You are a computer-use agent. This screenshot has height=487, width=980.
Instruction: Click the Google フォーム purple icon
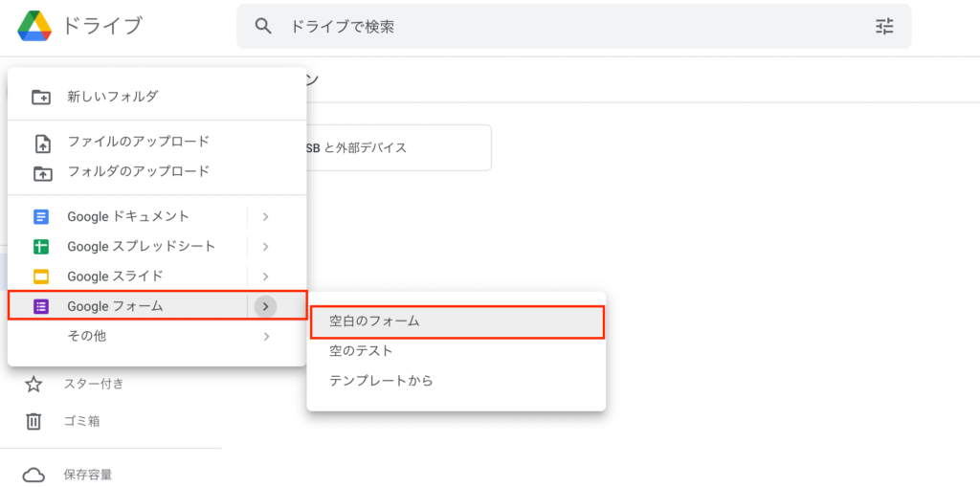click(x=40, y=306)
